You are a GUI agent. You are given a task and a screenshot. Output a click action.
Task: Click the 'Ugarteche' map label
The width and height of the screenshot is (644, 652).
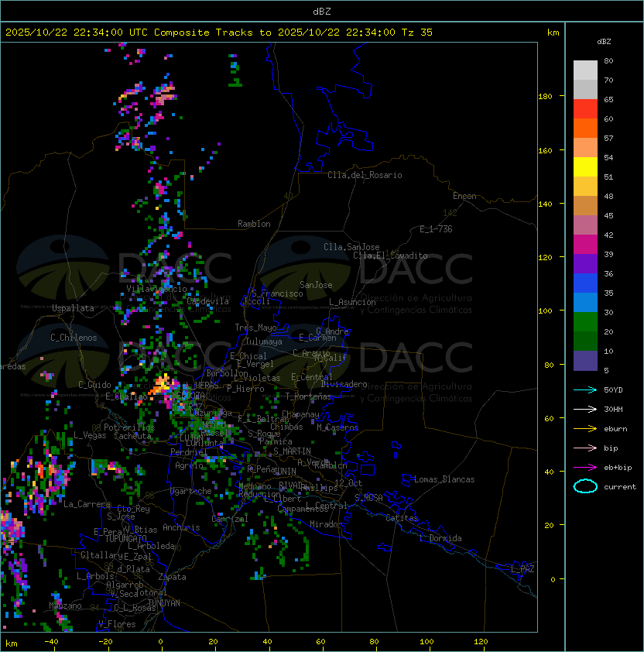pos(191,491)
